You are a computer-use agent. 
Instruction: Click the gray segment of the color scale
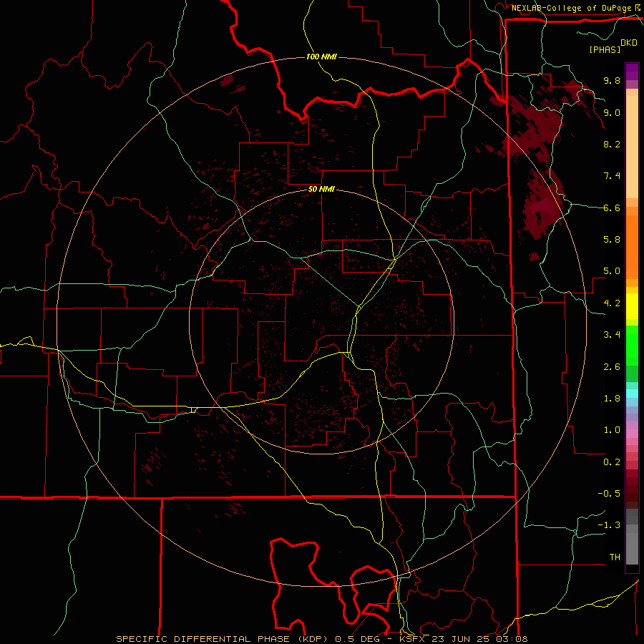click(632, 537)
